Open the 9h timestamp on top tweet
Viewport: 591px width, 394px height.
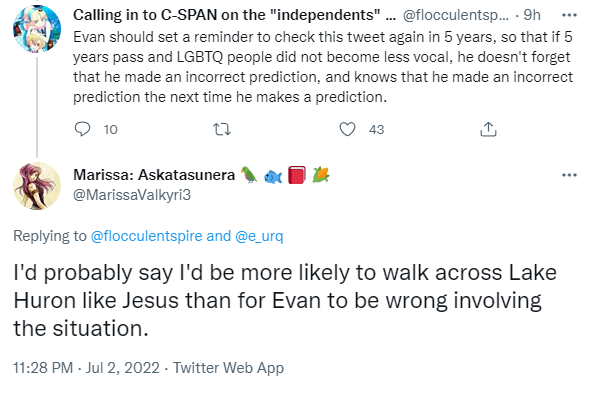coord(532,15)
